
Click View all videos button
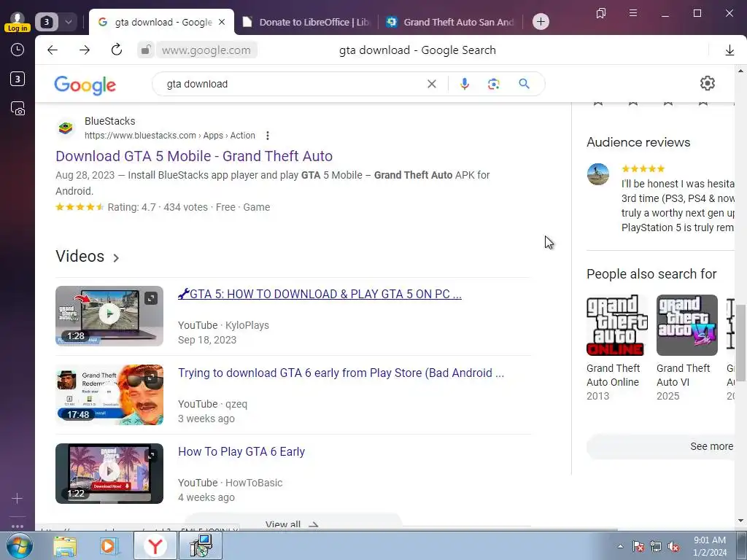click(x=293, y=524)
